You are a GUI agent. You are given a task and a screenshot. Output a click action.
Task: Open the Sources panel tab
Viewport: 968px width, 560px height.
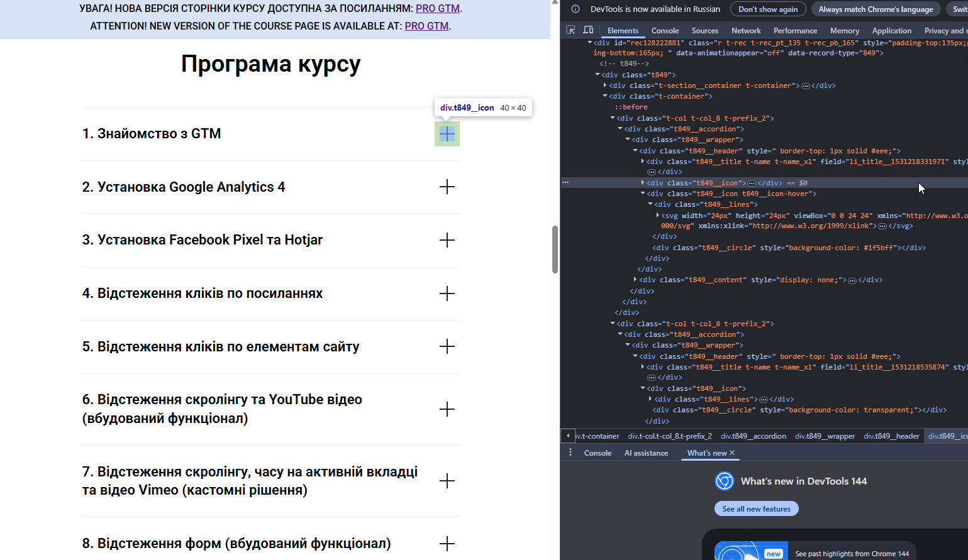click(704, 31)
